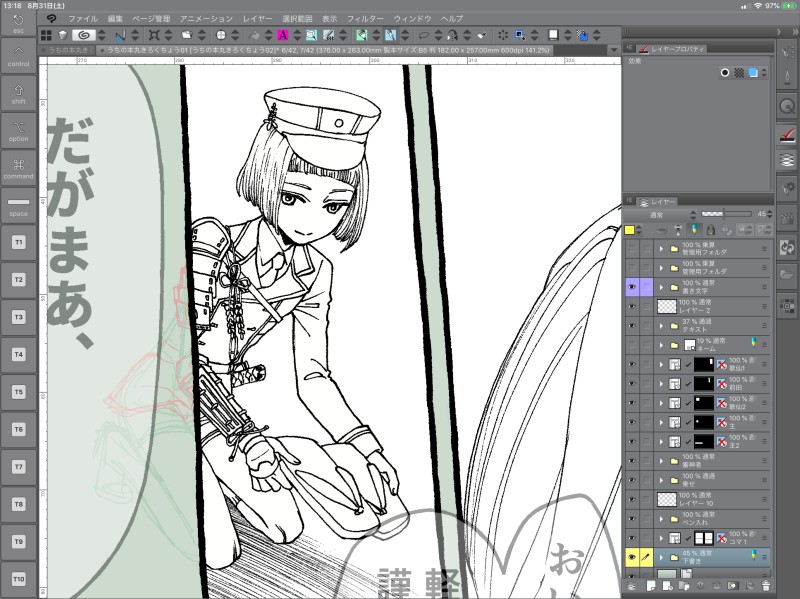This screenshot has width=800, height=599.
Task: Open the Clip Studio logo menu
Action: [51, 19]
